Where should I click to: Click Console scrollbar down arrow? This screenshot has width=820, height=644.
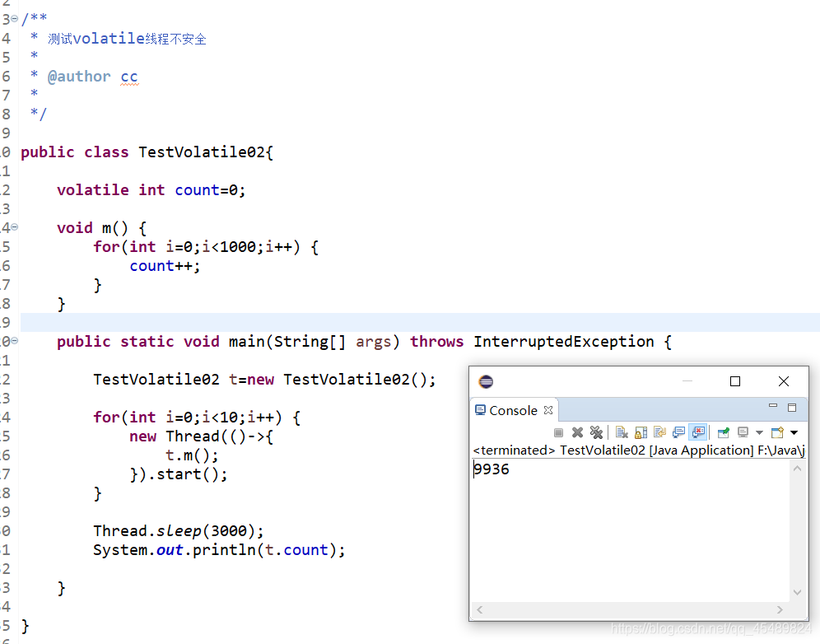[797, 592]
